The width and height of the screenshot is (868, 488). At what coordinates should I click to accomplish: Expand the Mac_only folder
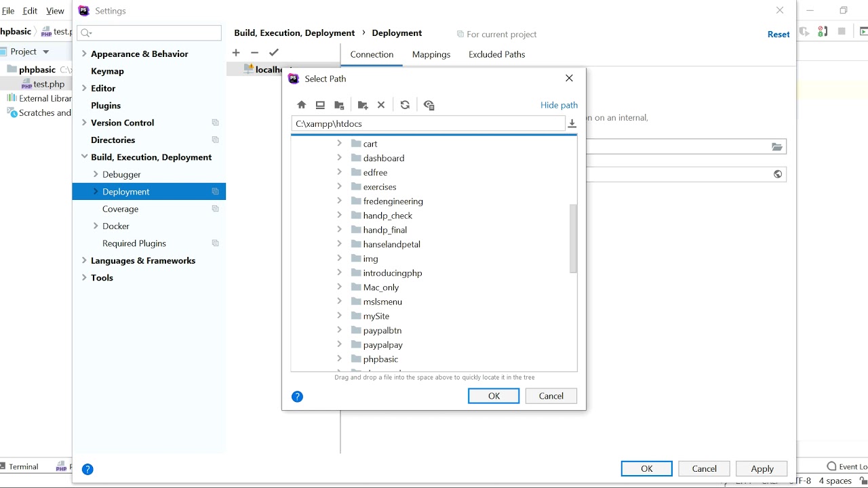pyautogui.click(x=340, y=287)
